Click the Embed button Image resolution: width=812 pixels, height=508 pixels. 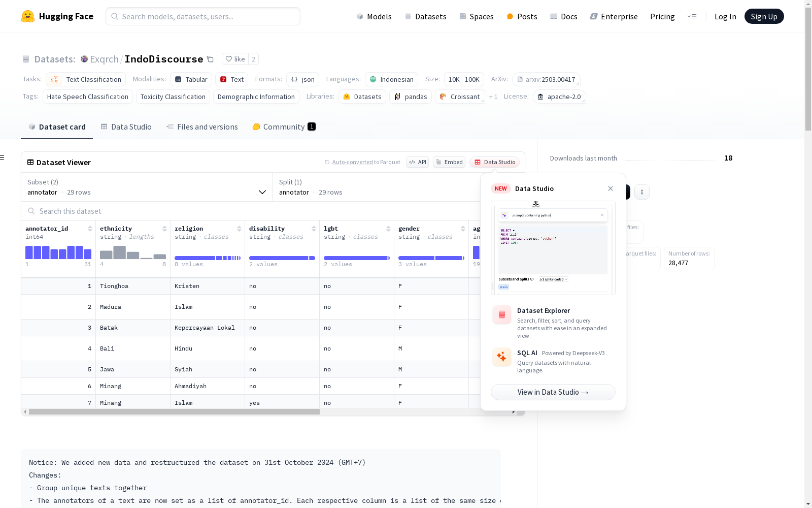(x=449, y=162)
